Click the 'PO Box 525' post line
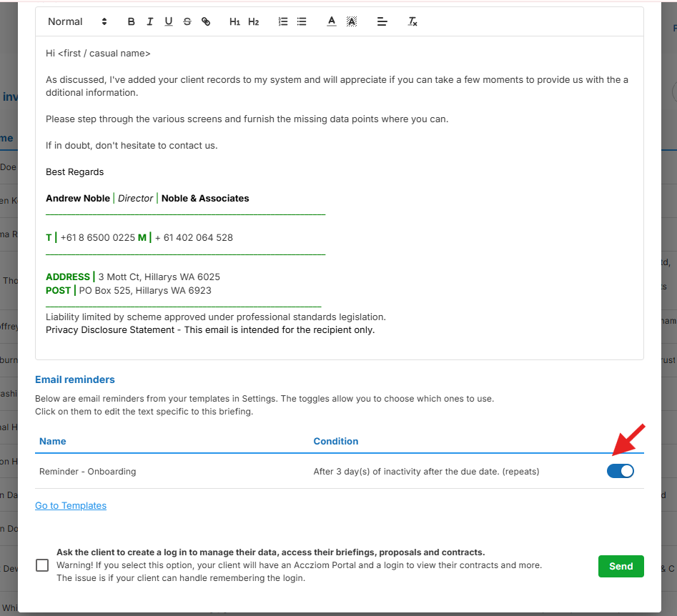Image resolution: width=677 pixels, height=616 pixels. (145, 291)
